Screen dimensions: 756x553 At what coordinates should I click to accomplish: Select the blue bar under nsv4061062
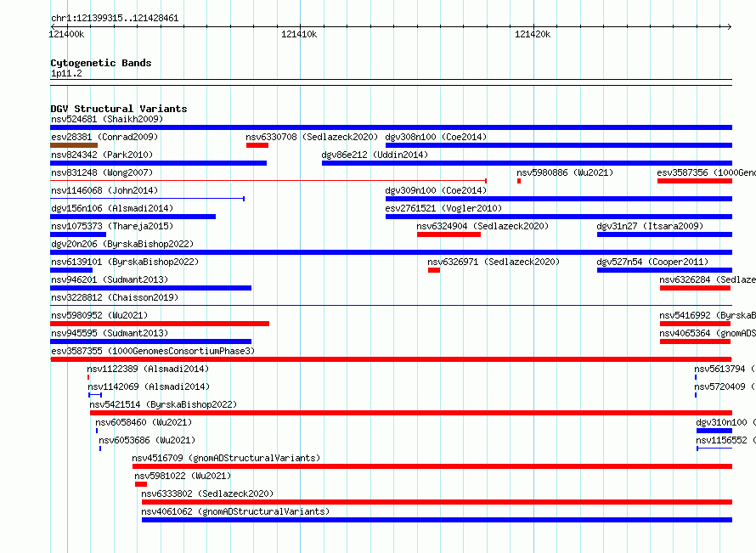click(x=437, y=520)
